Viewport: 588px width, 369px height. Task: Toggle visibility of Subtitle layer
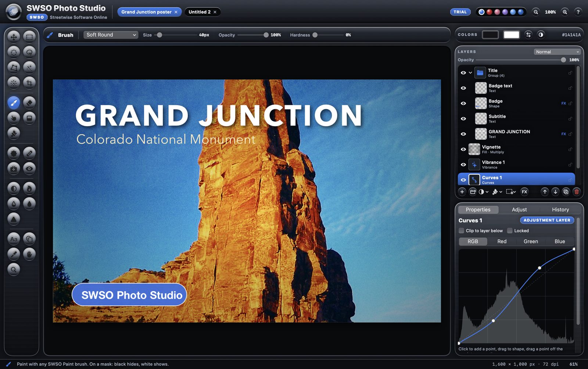click(x=463, y=118)
